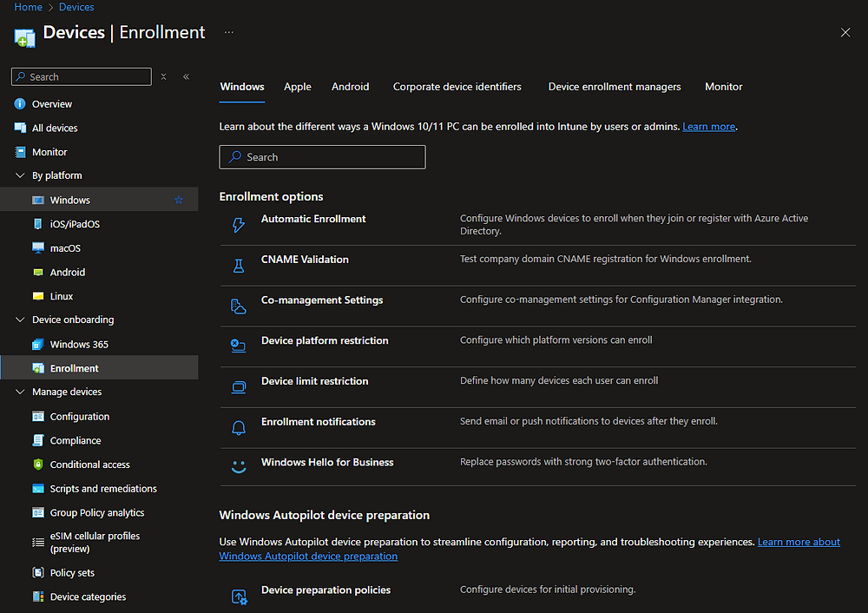The image size is (868, 613).
Task: Switch to the Android tab
Action: pyautogui.click(x=351, y=87)
